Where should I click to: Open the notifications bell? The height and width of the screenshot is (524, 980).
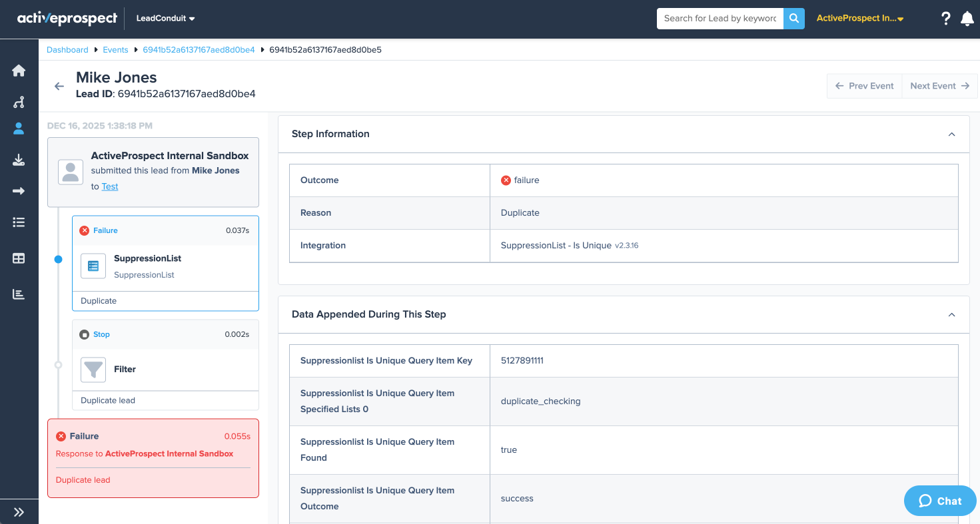(x=967, y=19)
